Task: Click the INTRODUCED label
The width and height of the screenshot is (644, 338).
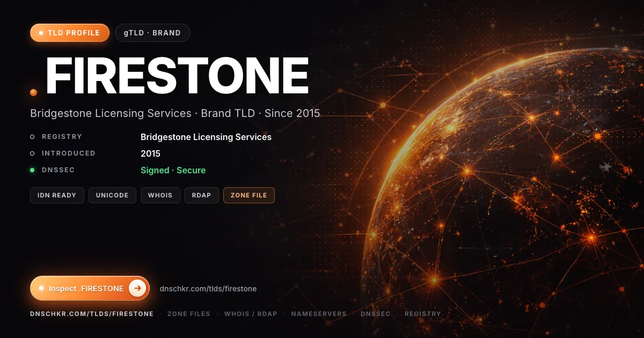Action: point(69,153)
